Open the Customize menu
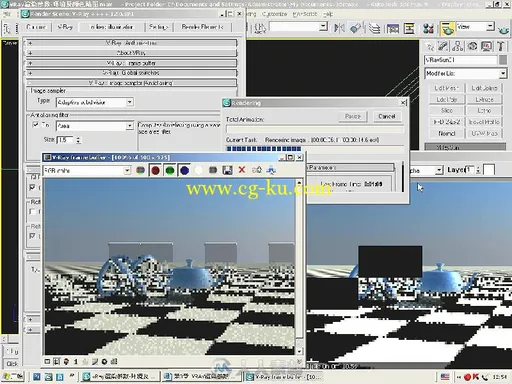The height and width of the screenshot is (384, 512). pyautogui.click(x=274, y=14)
